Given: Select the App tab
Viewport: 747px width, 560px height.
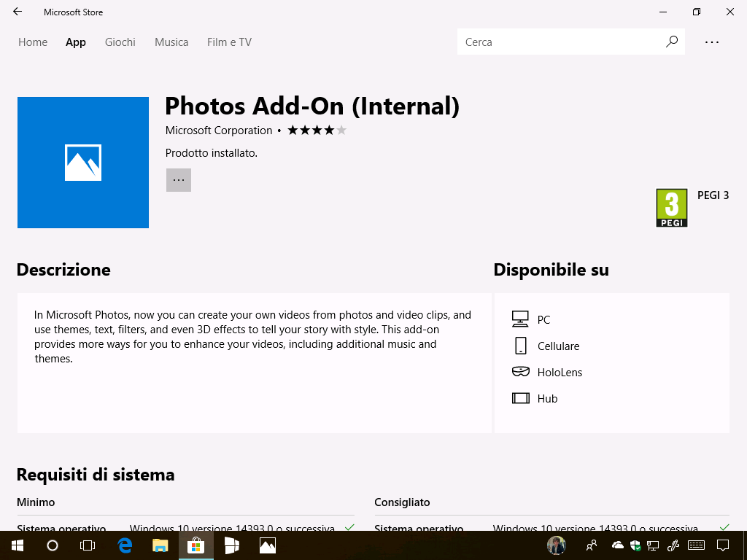Looking at the screenshot, I should (76, 42).
